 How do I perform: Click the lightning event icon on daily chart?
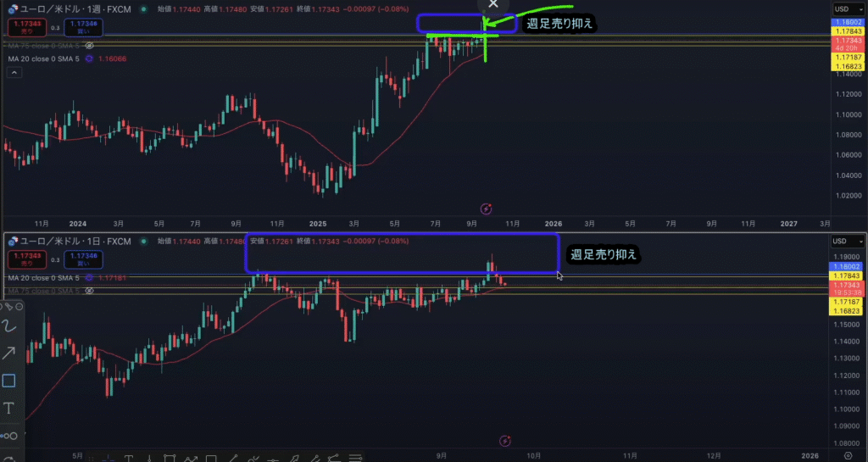pyautogui.click(x=505, y=441)
